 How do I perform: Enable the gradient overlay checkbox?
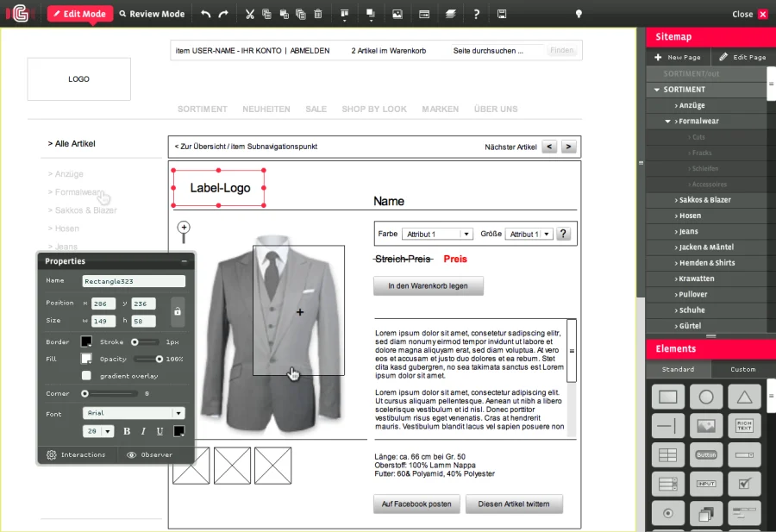(86, 376)
